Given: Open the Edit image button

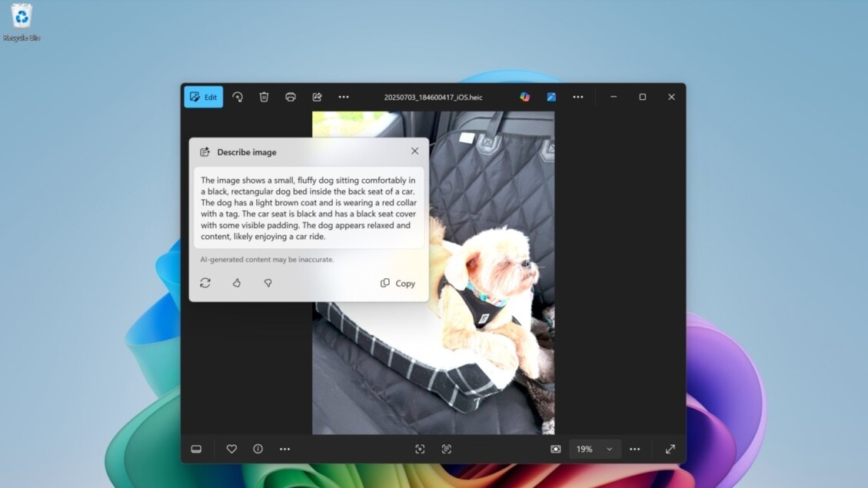Looking at the screenshot, I should pos(204,97).
